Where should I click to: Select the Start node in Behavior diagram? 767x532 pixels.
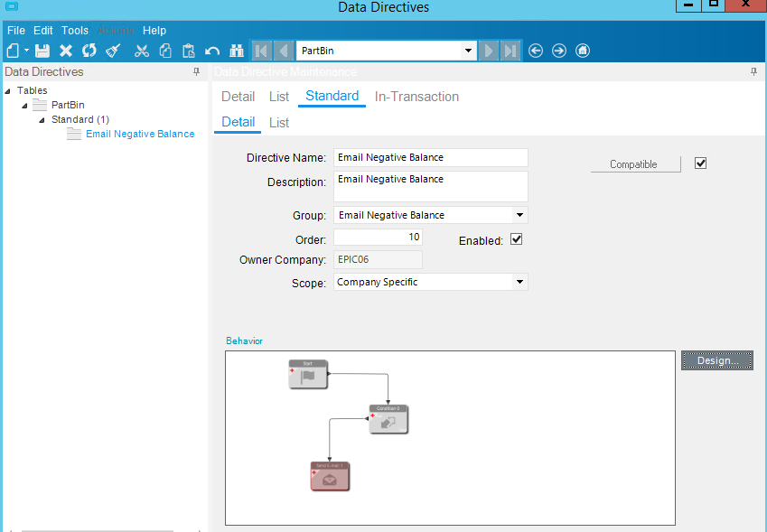pos(308,375)
